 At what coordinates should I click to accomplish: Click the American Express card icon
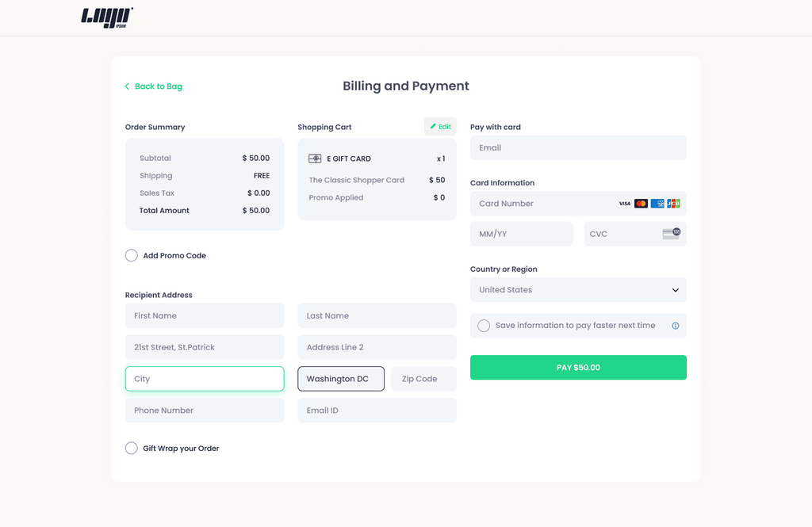[x=657, y=204]
